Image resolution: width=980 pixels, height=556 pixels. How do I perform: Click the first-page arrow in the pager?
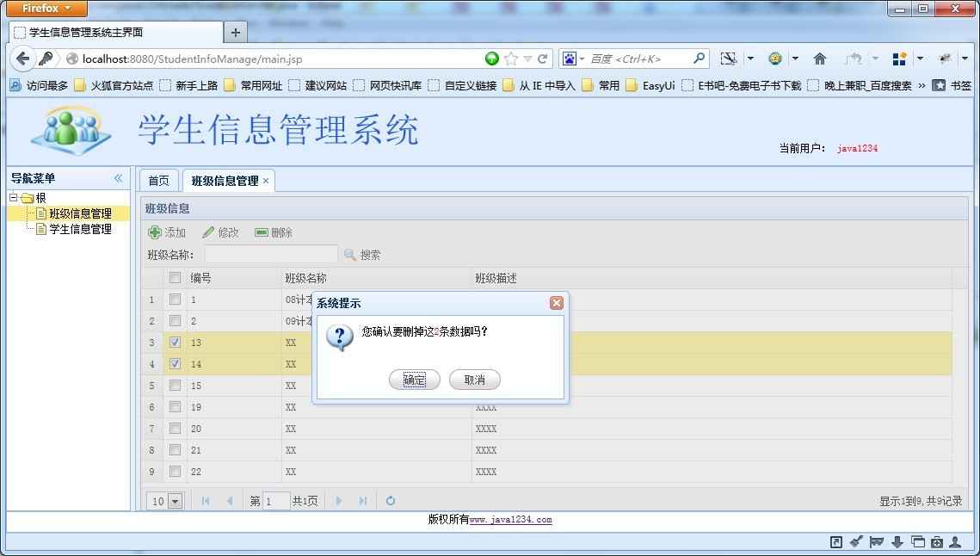click(x=204, y=500)
